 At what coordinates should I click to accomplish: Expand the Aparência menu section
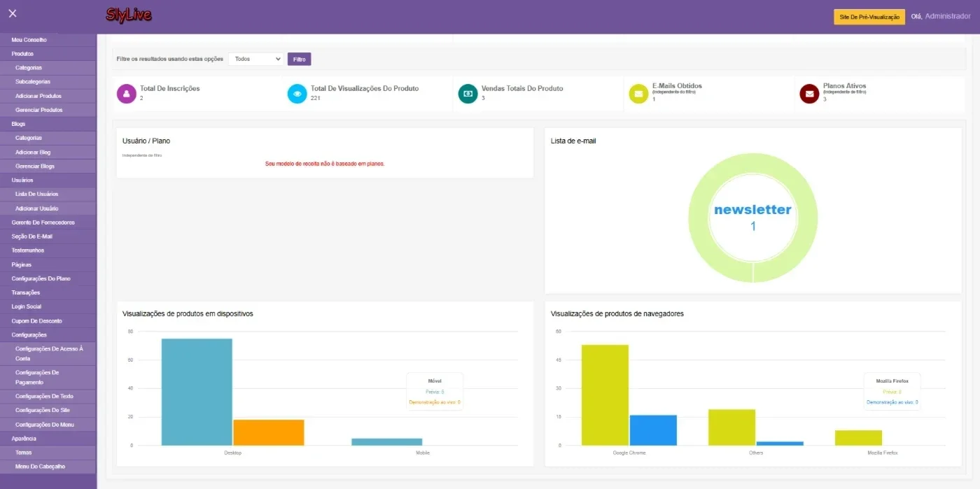point(48,439)
